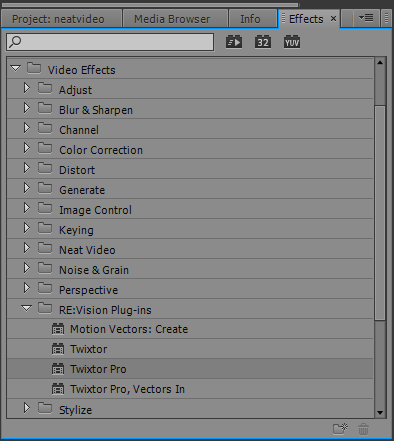
Task: Click the Channel folder icon
Action: coord(45,128)
